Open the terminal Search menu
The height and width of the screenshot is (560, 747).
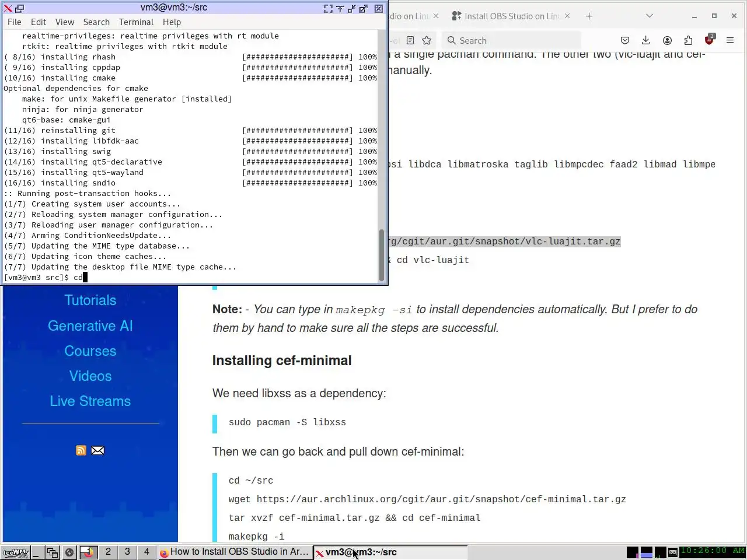point(96,22)
